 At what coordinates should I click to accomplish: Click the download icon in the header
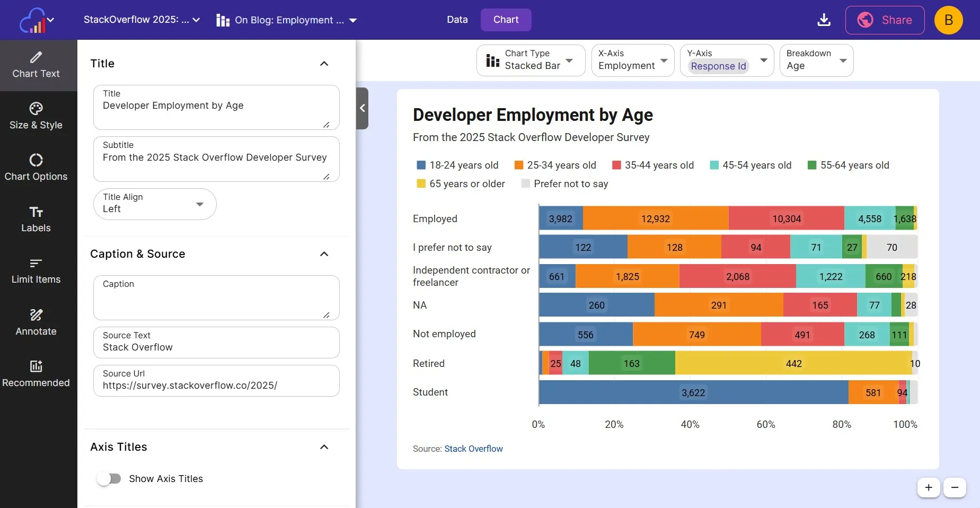(824, 20)
